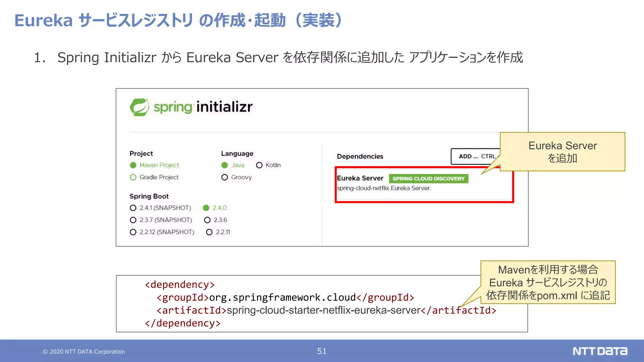This screenshot has width=644, height=362.
Task: Select Spring Boot version 2.4.0
Action: pos(206,208)
